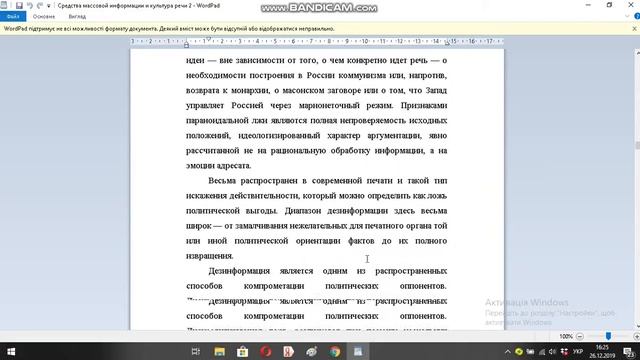Click the first-line indent marker on ruler
Screen dimensions: 640x360
209,39
